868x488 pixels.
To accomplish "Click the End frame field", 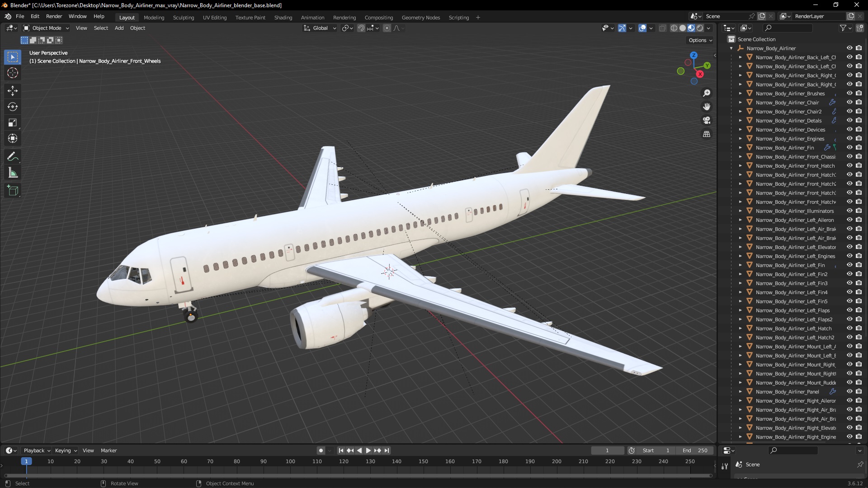I will pyautogui.click(x=694, y=450).
